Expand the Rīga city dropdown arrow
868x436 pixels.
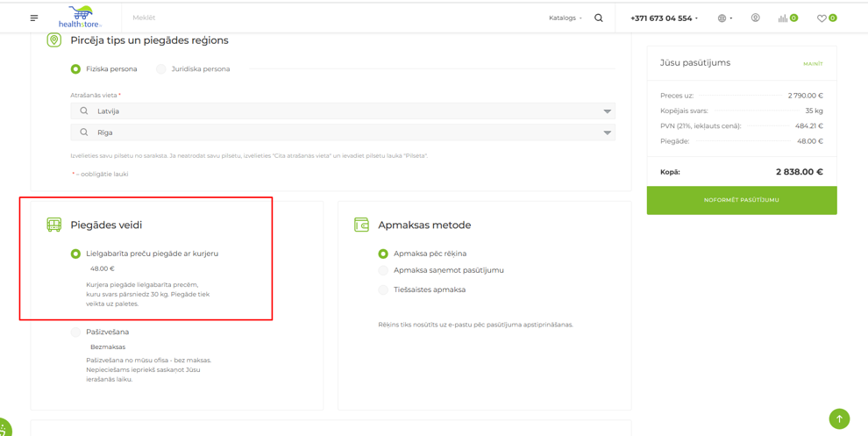tap(608, 133)
